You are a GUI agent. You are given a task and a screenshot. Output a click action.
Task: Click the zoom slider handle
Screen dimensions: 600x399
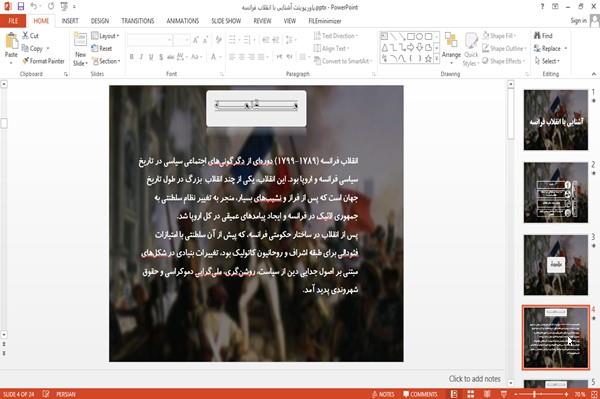pyautogui.click(x=534, y=394)
